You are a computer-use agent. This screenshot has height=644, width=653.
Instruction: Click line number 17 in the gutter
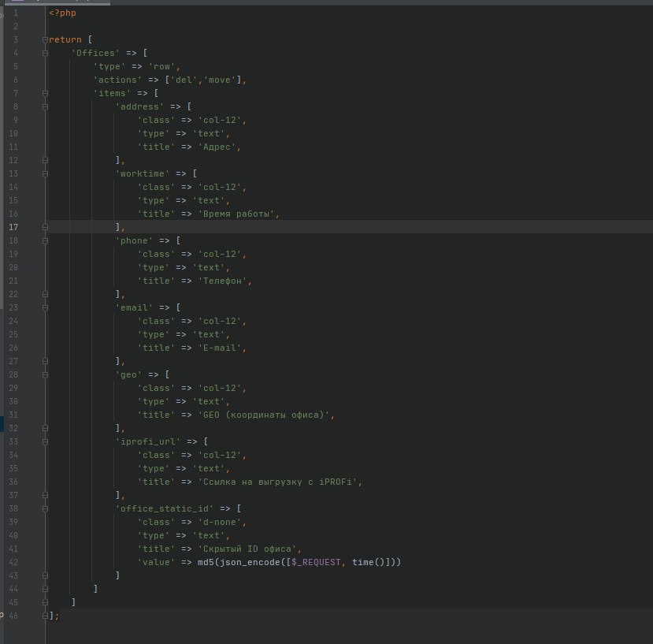[x=13, y=227]
